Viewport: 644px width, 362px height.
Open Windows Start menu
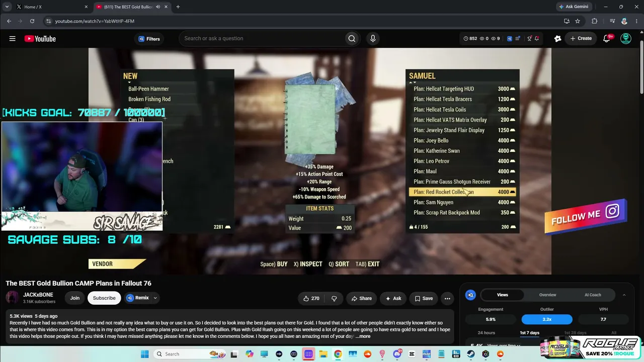(144, 354)
